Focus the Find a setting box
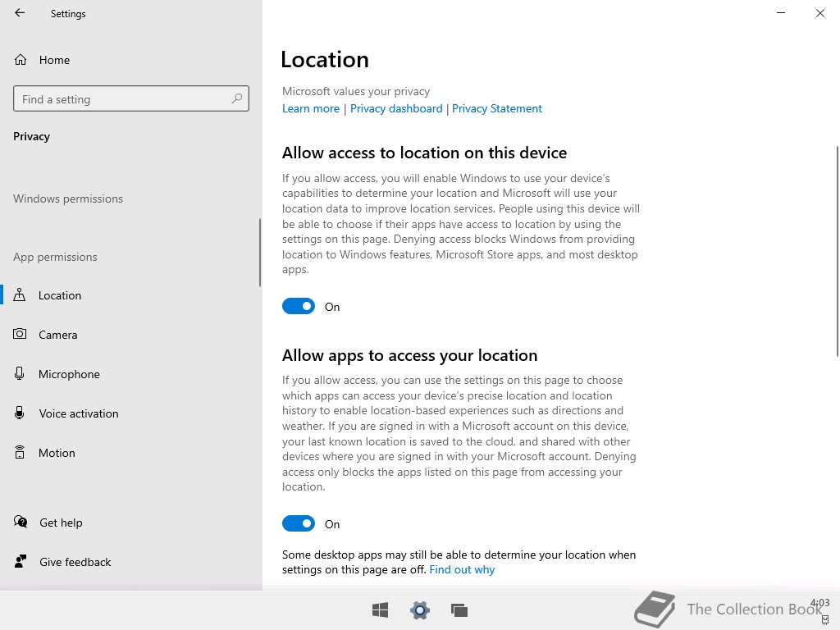Screen dimensions: 840x630 (131, 98)
